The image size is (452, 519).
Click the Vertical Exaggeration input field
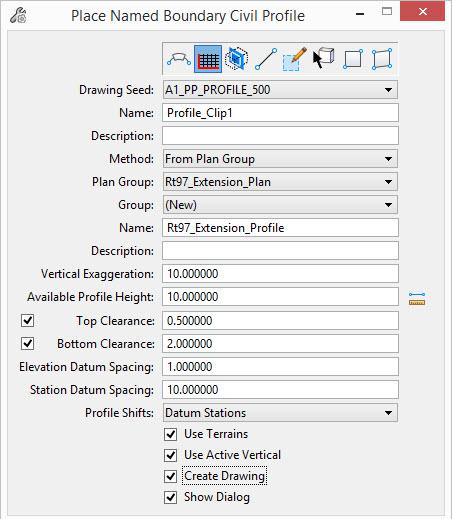click(x=280, y=274)
